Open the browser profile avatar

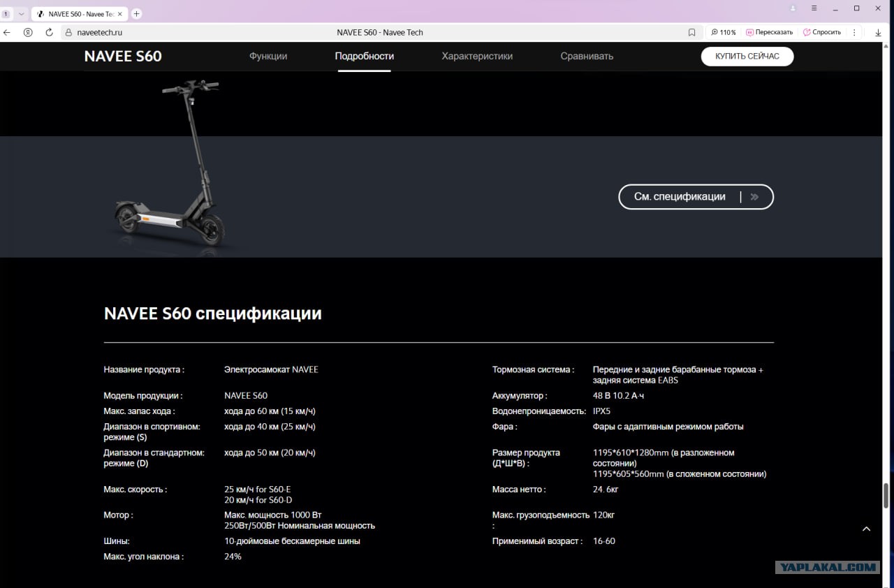[793, 8]
